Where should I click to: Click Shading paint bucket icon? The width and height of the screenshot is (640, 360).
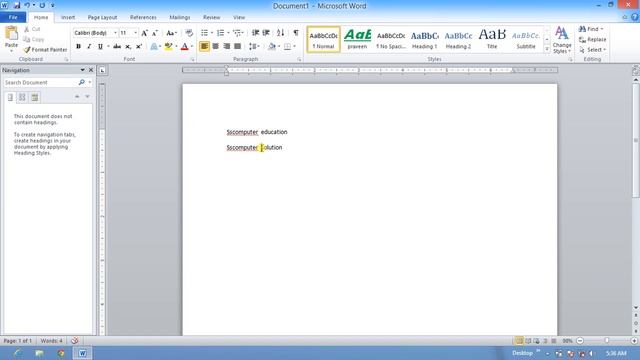tap(272, 47)
